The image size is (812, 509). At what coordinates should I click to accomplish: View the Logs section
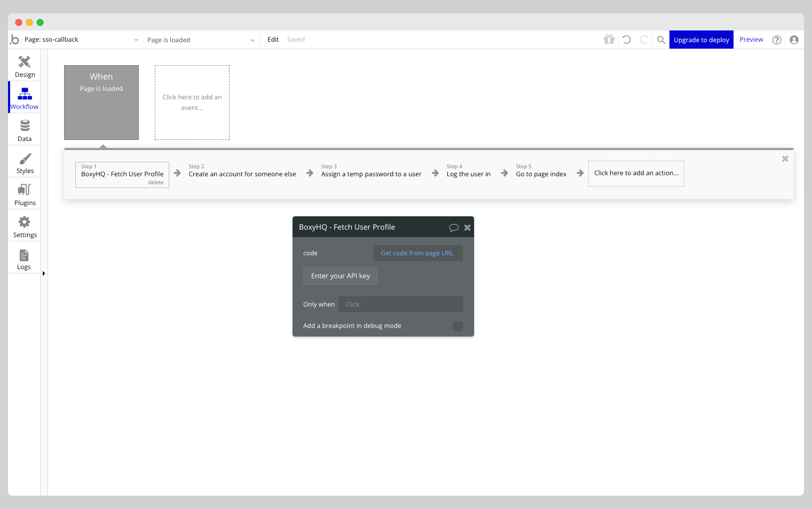point(24,258)
